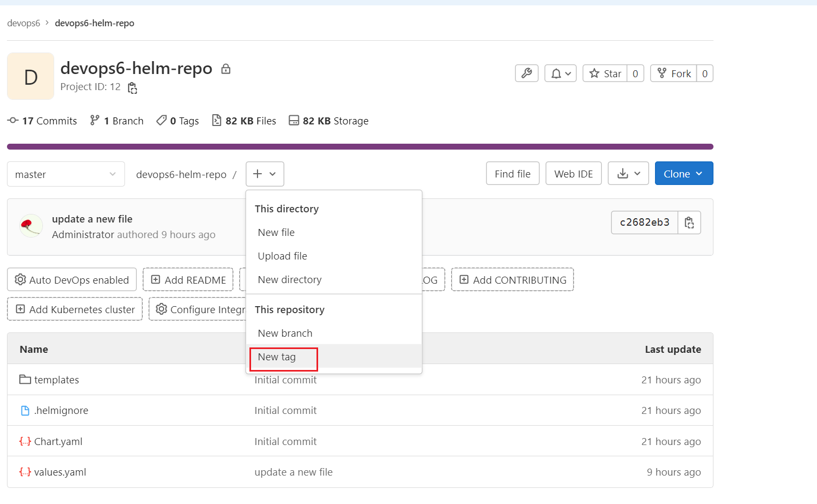This screenshot has height=504, width=817.
Task: Open the 82 KB Storage link
Action: 328,121
